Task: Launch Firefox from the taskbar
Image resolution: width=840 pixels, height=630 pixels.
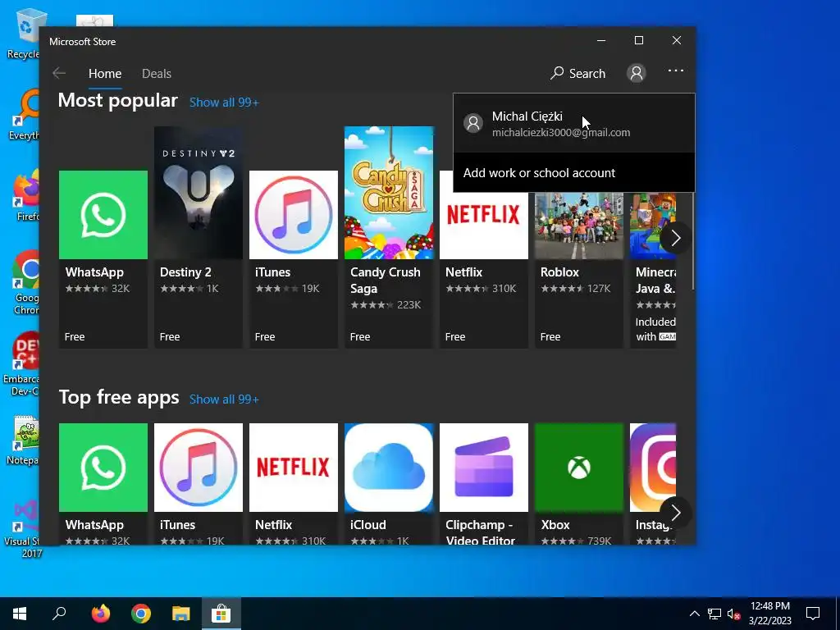Action: [100, 614]
